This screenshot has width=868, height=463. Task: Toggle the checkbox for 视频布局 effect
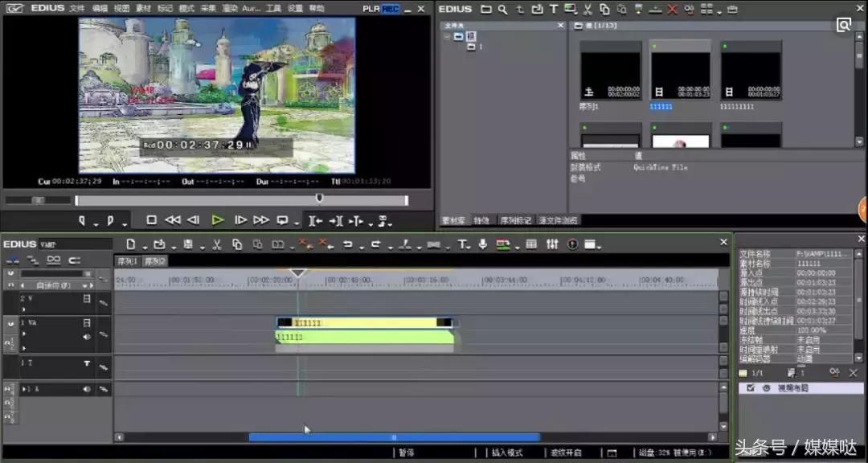(x=751, y=387)
